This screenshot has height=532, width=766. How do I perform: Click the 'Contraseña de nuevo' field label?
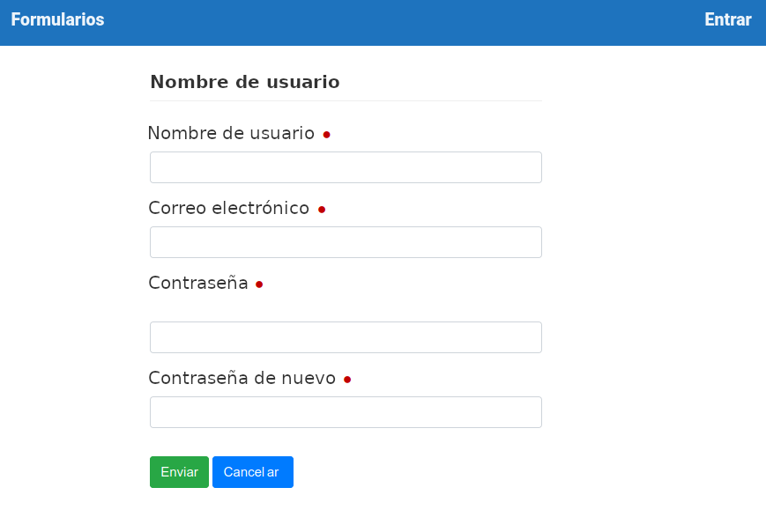[242, 378]
